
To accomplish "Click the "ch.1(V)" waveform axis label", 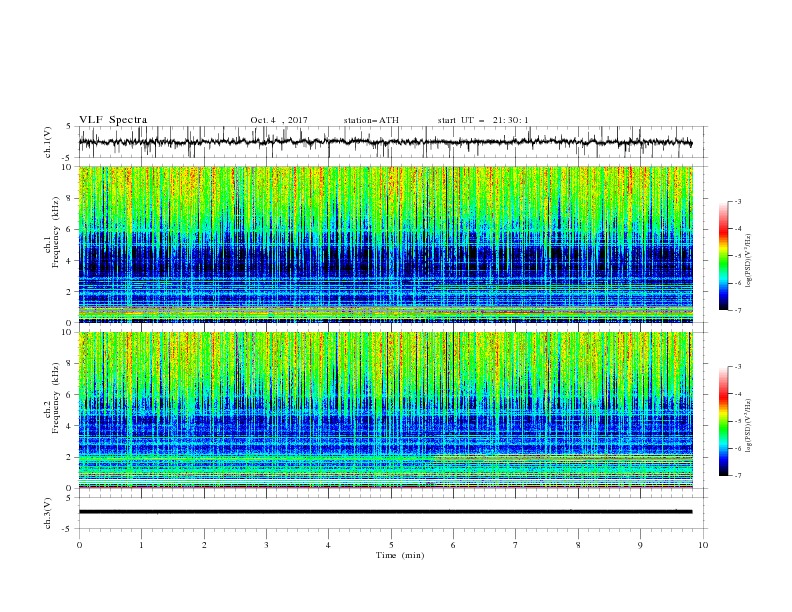I will [48, 142].
